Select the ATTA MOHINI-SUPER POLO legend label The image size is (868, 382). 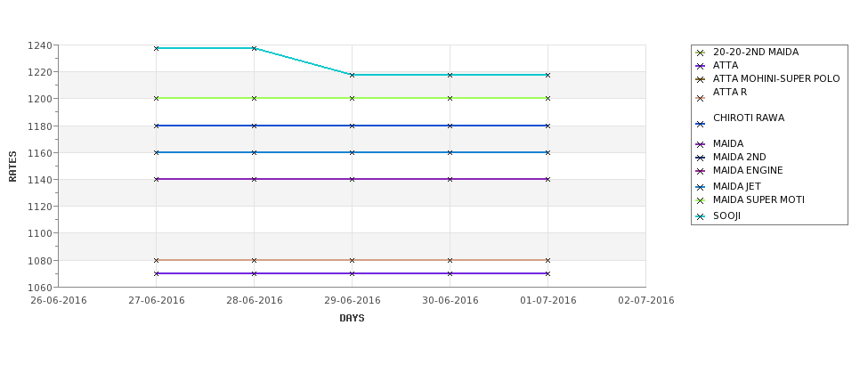coord(776,78)
